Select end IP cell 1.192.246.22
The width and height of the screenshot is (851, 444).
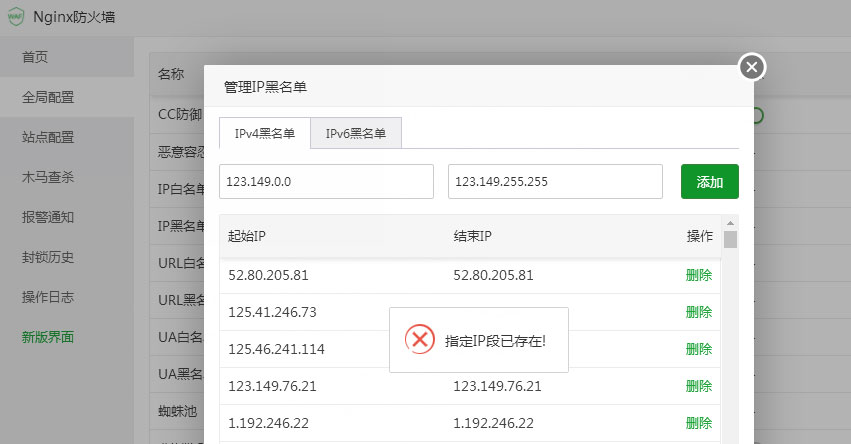point(493,423)
